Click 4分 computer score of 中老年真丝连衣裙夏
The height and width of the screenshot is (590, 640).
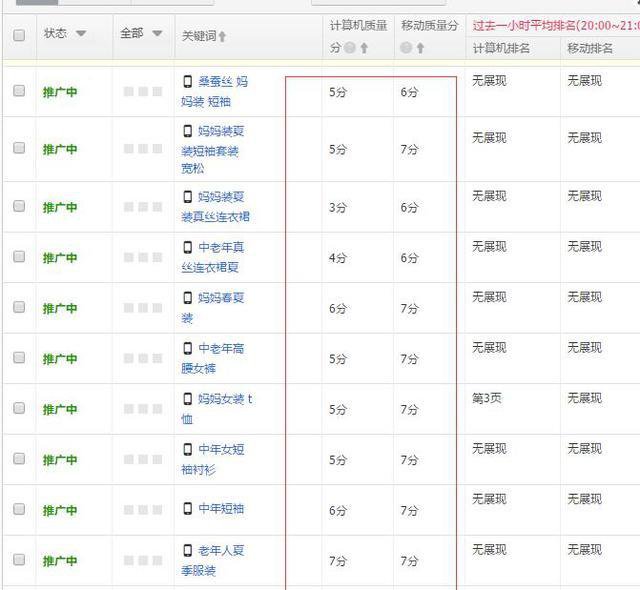(338, 258)
